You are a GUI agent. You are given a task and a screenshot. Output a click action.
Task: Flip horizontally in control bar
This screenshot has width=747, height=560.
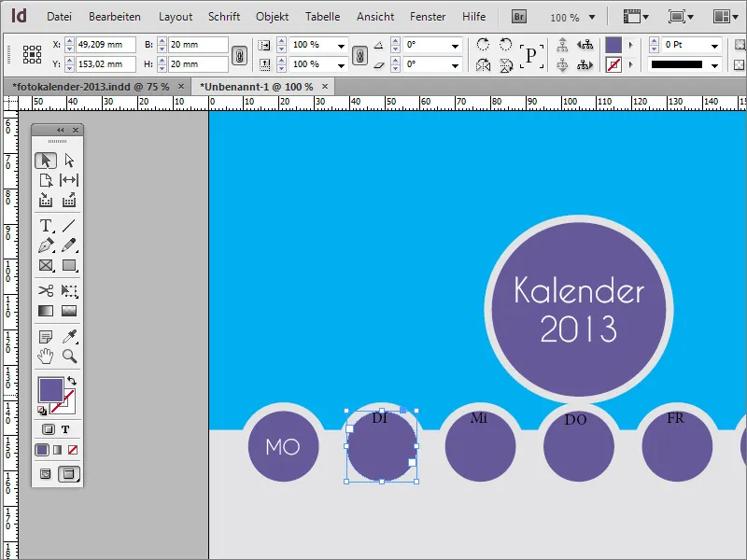point(483,64)
